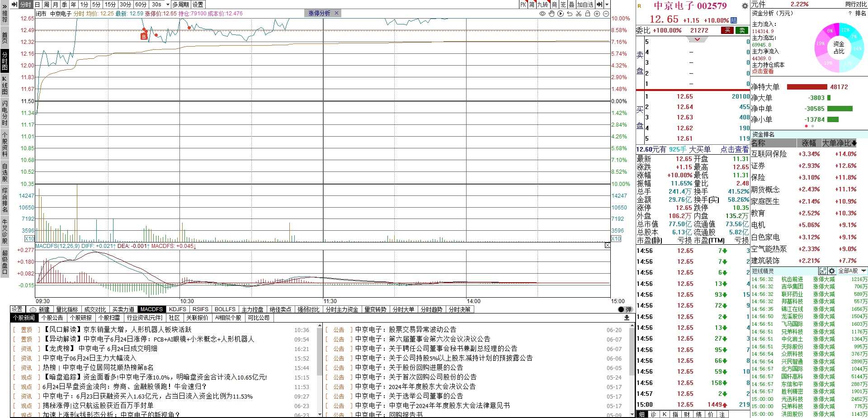Click the news list scrollbar down arrow

pyautogui.click(x=320, y=414)
